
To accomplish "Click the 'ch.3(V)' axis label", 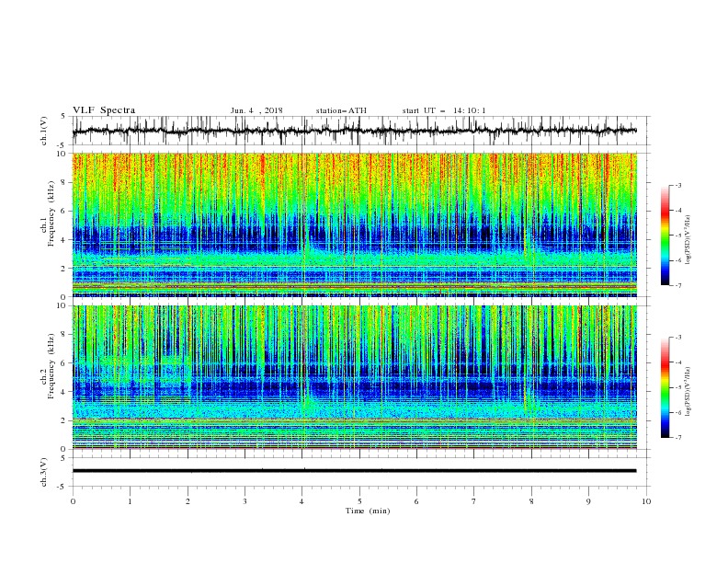I will pyautogui.click(x=44, y=473).
